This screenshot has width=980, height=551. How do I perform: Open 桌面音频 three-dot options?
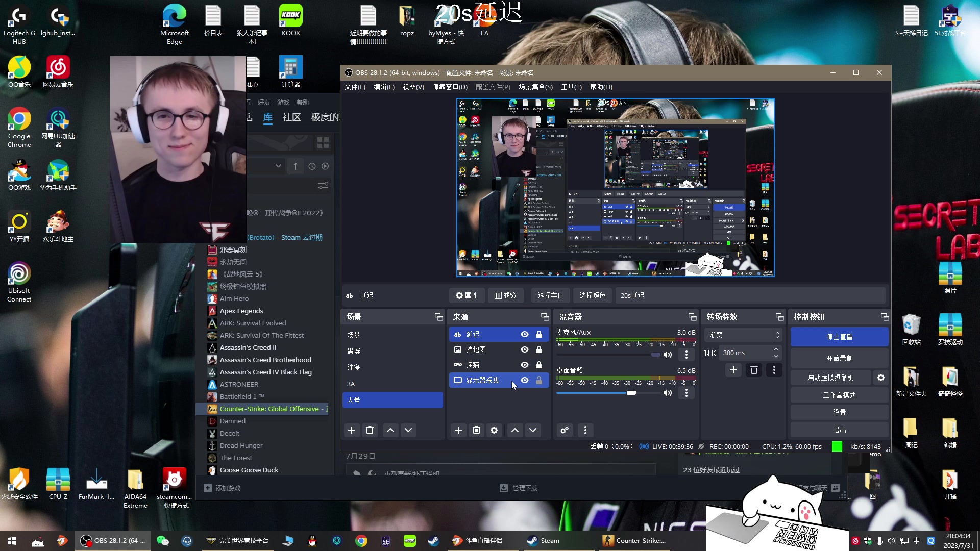(x=687, y=393)
